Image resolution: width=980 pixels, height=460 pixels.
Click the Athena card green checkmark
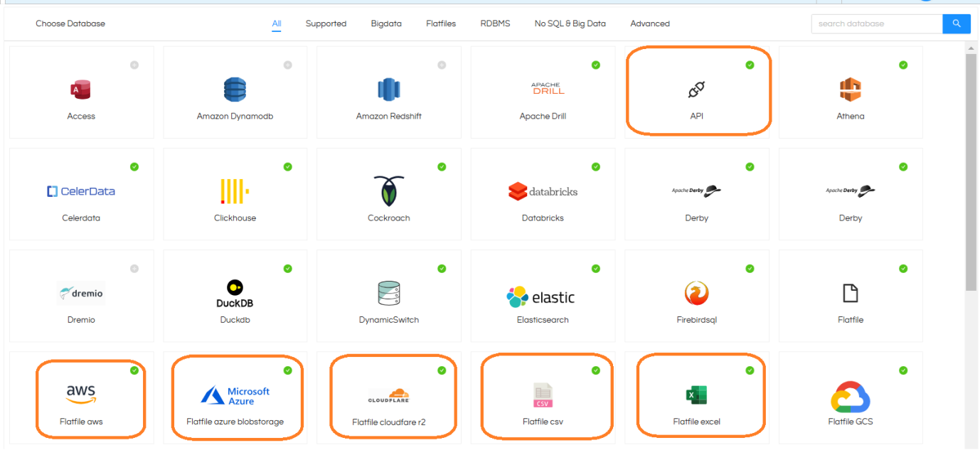pyautogui.click(x=903, y=65)
